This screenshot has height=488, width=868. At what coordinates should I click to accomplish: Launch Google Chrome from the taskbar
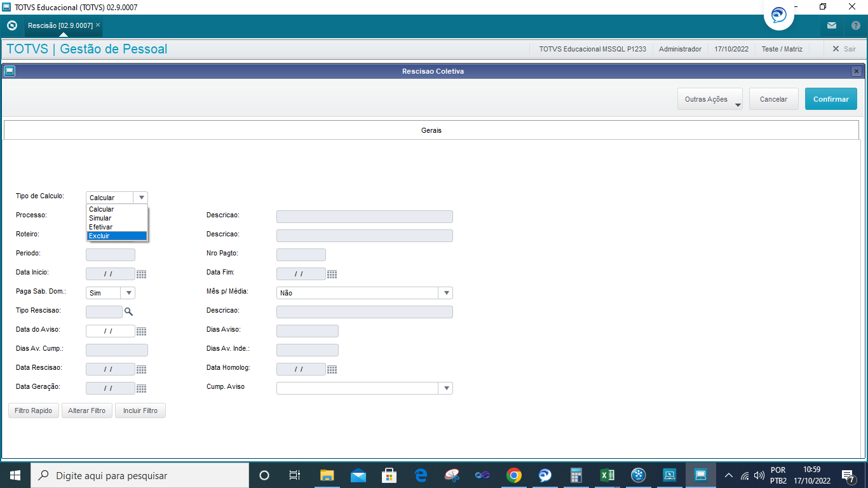click(514, 475)
